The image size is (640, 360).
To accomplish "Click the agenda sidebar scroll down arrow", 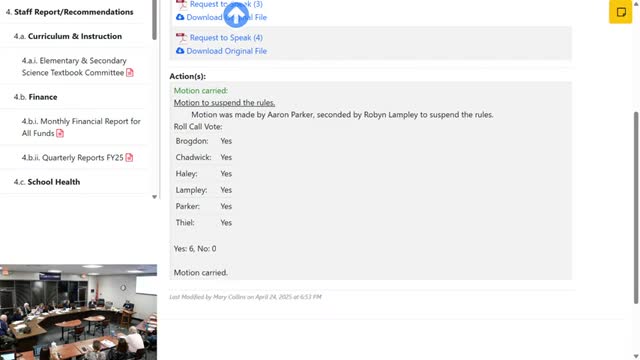I will coord(154,197).
